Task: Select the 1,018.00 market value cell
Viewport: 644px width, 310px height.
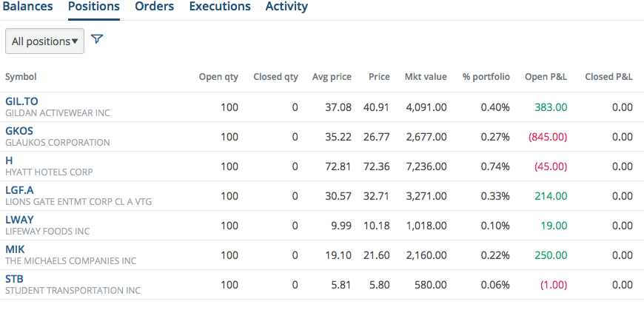Action: (426, 226)
